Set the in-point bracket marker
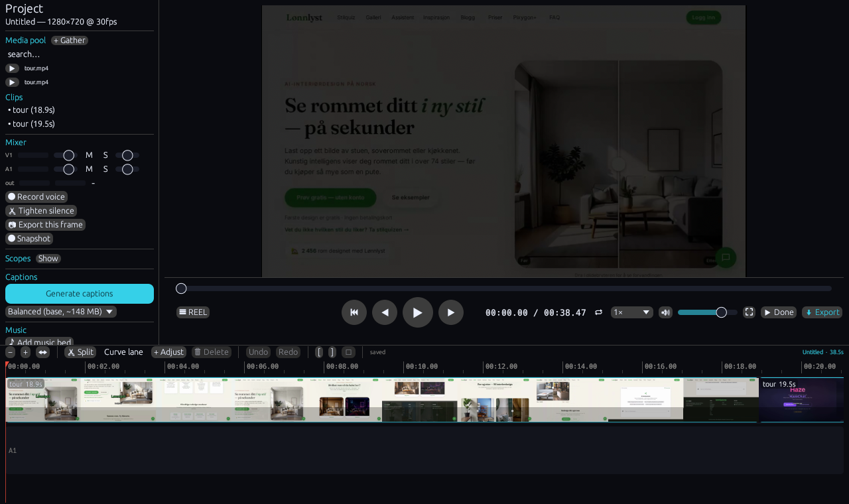This screenshot has height=504, width=849. pyautogui.click(x=319, y=352)
